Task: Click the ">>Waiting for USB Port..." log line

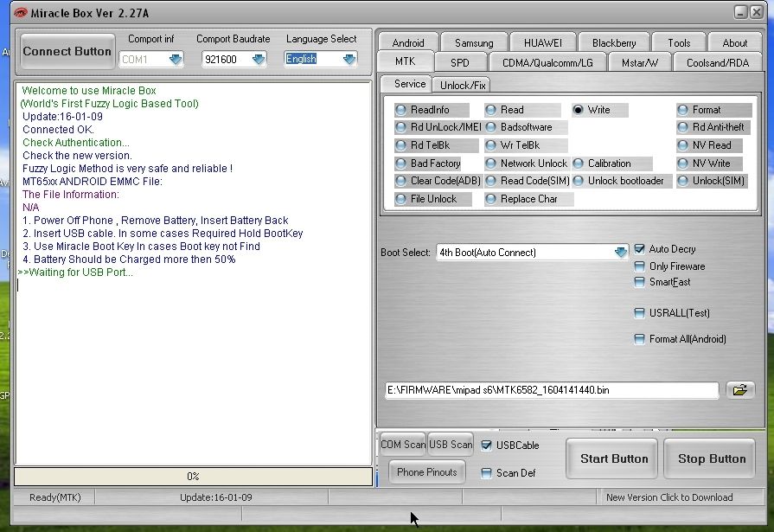Action: pyautogui.click(x=75, y=272)
